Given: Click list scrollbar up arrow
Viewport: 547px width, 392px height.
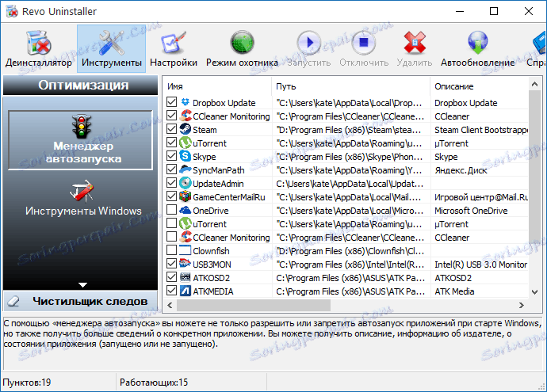Looking at the screenshot, I should click(534, 84).
